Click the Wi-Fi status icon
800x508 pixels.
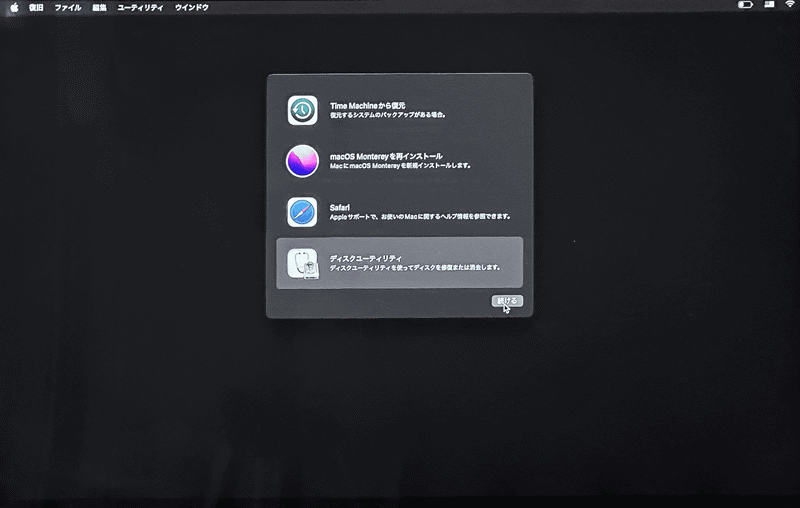click(x=790, y=4)
